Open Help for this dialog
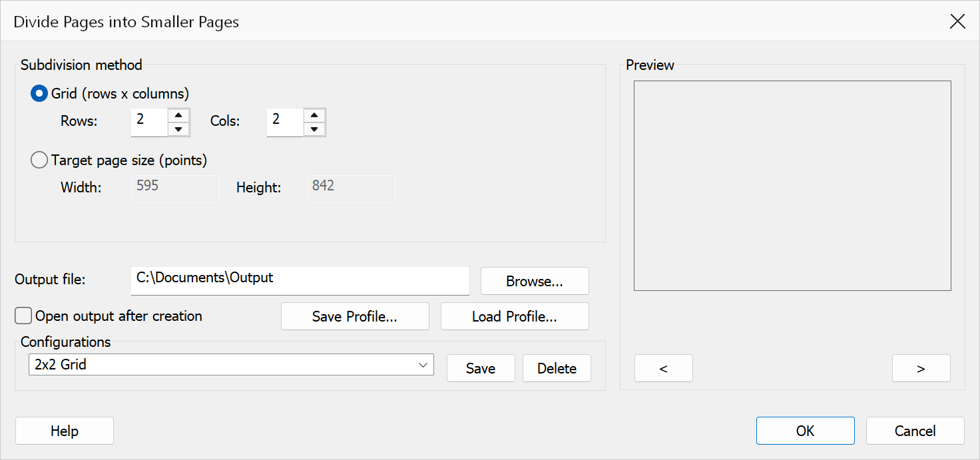 point(65,431)
